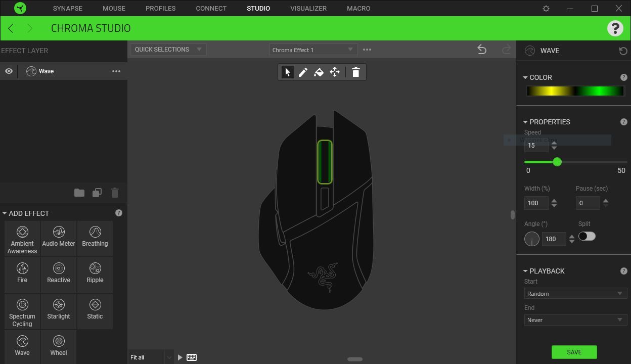This screenshot has width=631, height=364.
Task: Collapse the Color section
Action: (x=525, y=77)
